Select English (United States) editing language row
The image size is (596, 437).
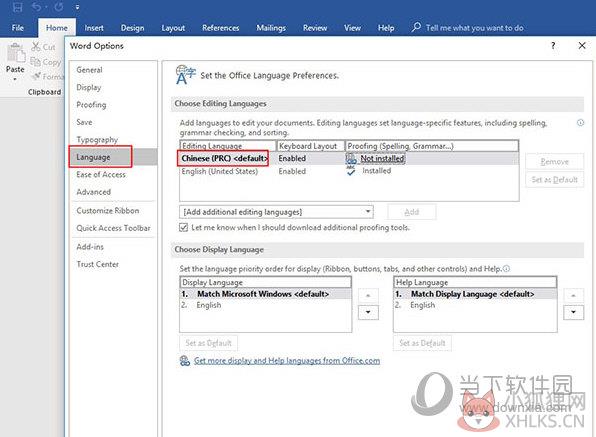[349, 171]
